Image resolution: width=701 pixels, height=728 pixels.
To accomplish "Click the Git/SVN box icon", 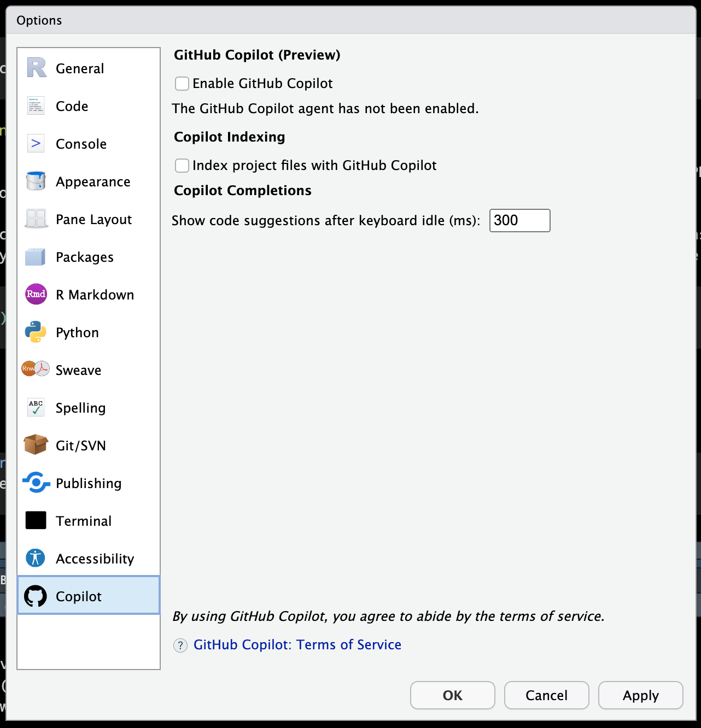I will coord(35,445).
